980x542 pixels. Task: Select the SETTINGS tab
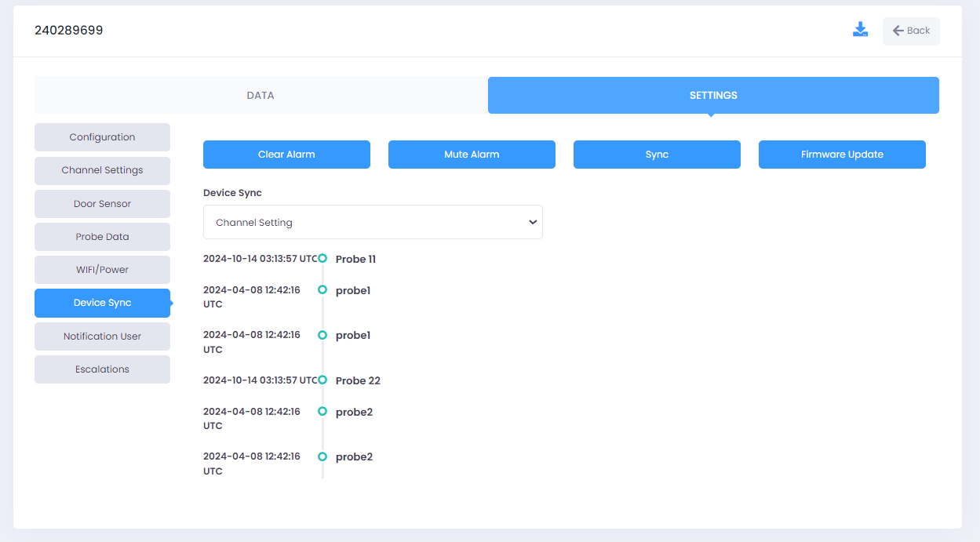point(713,95)
